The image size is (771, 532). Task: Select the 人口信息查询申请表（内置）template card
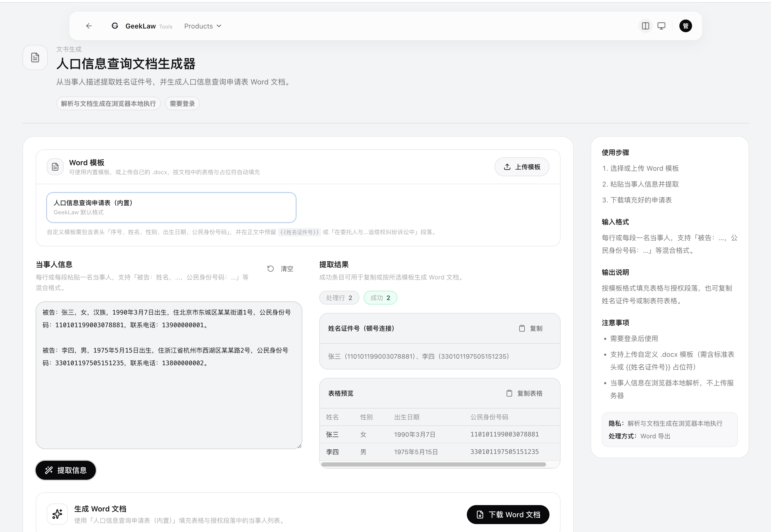(171, 207)
